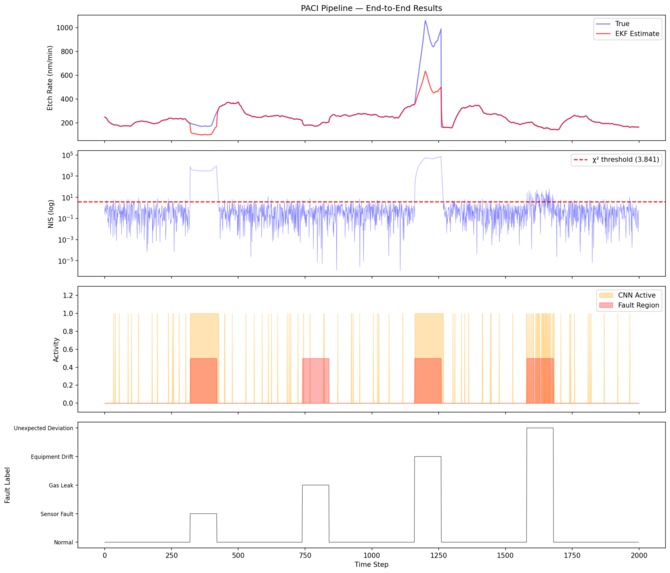
Task: Click the NIS tick label '10¹'
Action: [x=68, y=197]
